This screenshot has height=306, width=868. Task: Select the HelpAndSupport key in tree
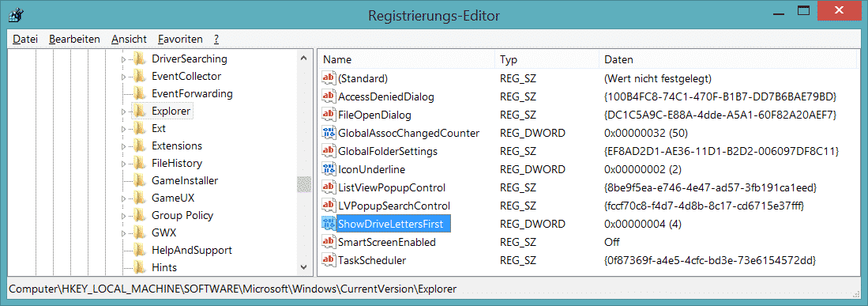(x=192, y=250)
